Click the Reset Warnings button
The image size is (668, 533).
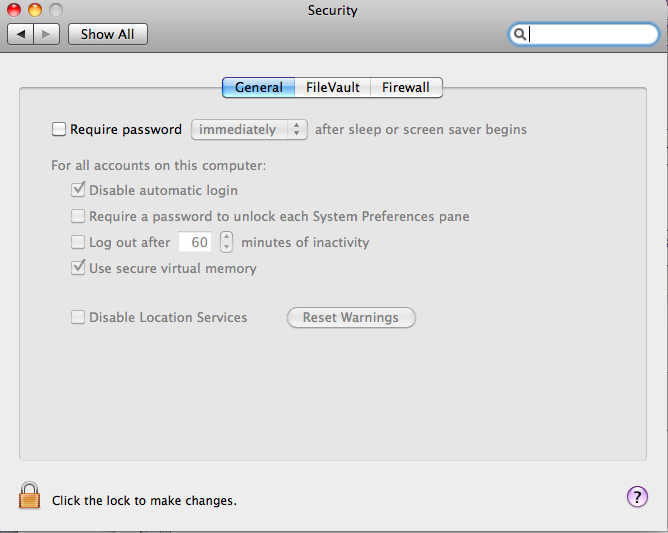point(351,317)
